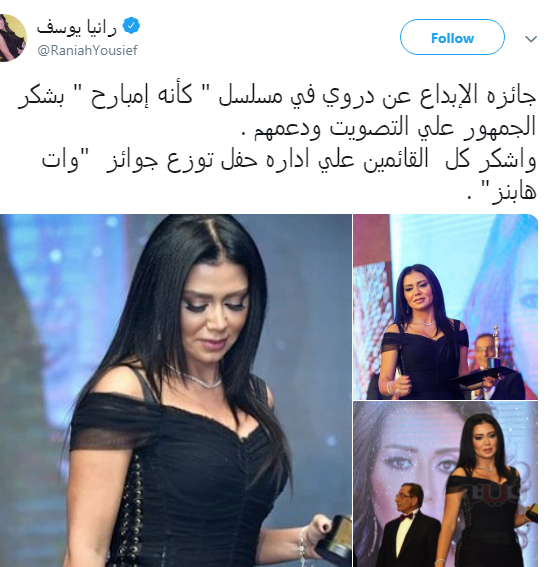Open the رانيا يوسف display name link
The height and width of the screenshot is (567, 551).
[x=77, y=27]
